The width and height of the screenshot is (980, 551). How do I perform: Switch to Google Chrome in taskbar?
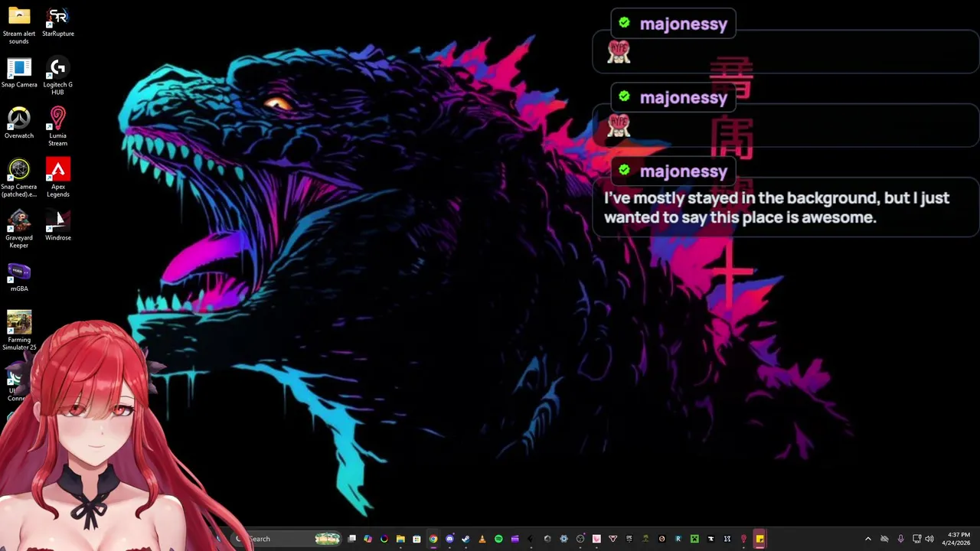433,539
